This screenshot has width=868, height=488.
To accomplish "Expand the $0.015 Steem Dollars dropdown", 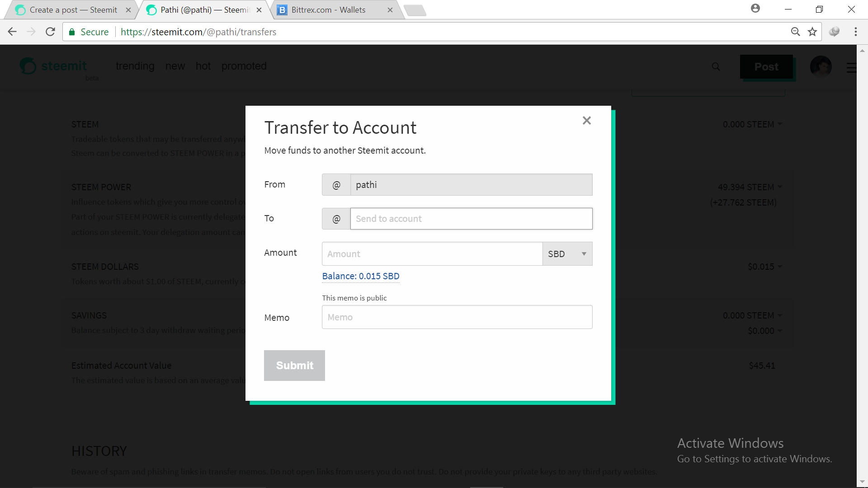I will (765, 267).
